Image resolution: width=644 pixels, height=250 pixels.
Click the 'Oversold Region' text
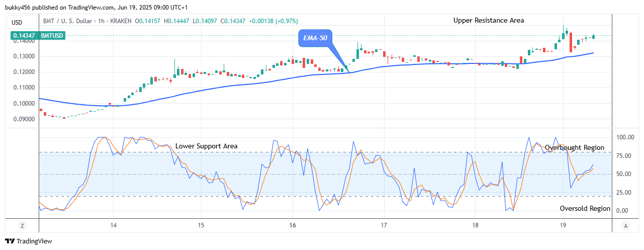point(585,208)
